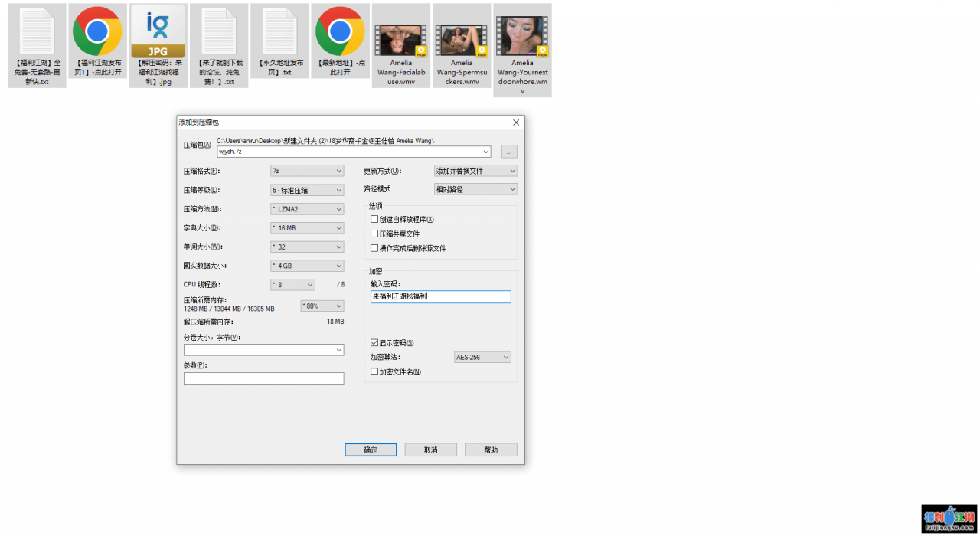The image size is (980, 536).
Task: Expand the 更新方式 dropdown list
Action: (x=475, y=171)
